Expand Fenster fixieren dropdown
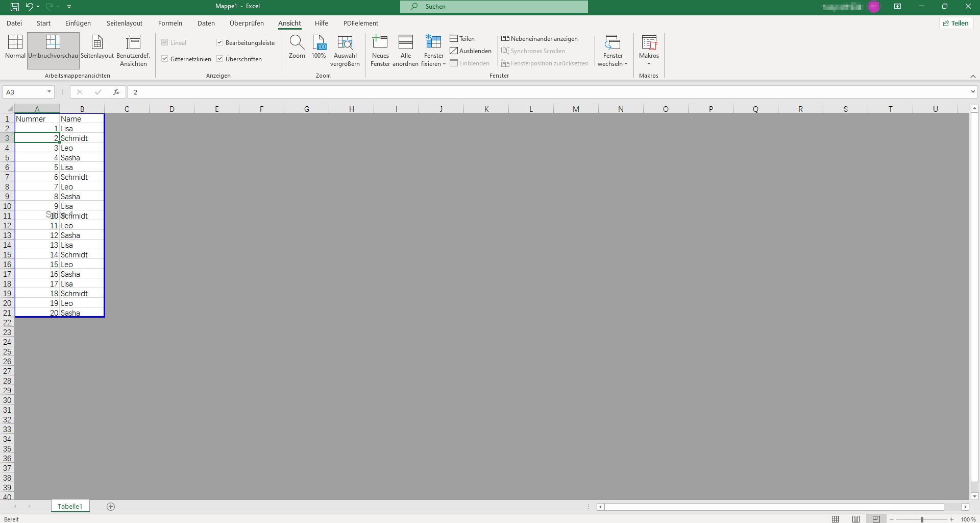 tap(444, 64)
